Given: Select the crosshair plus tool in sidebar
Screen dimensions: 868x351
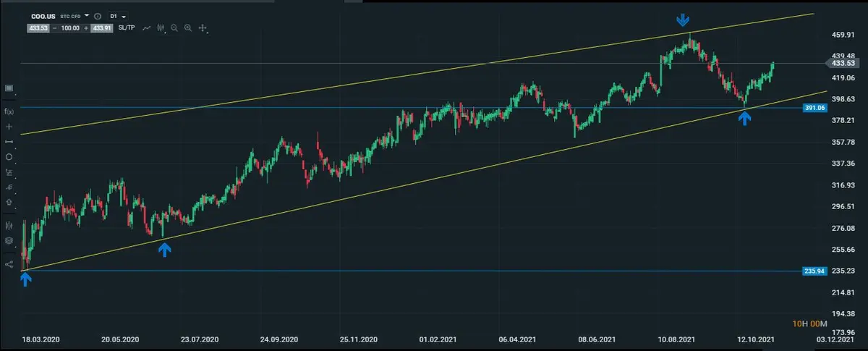Looking at the screenshot, I should pos(9,127).
